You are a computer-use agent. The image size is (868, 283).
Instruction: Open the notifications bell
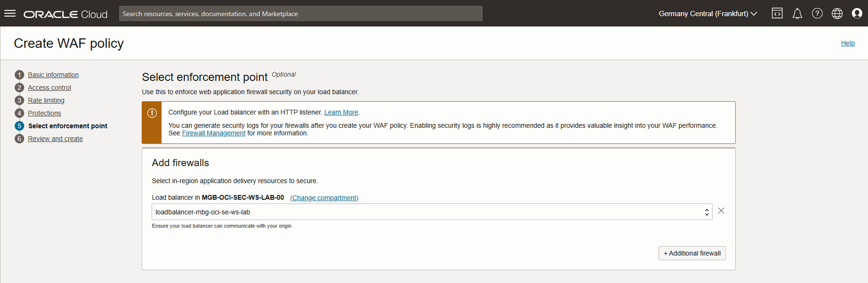pos(797,13)
